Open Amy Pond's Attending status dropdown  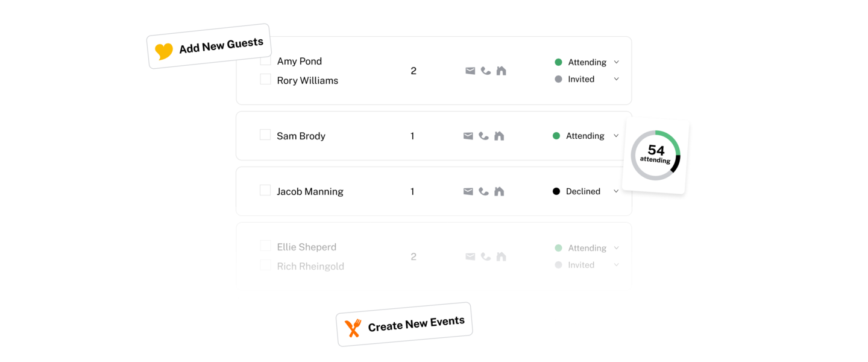pos(617,62)
